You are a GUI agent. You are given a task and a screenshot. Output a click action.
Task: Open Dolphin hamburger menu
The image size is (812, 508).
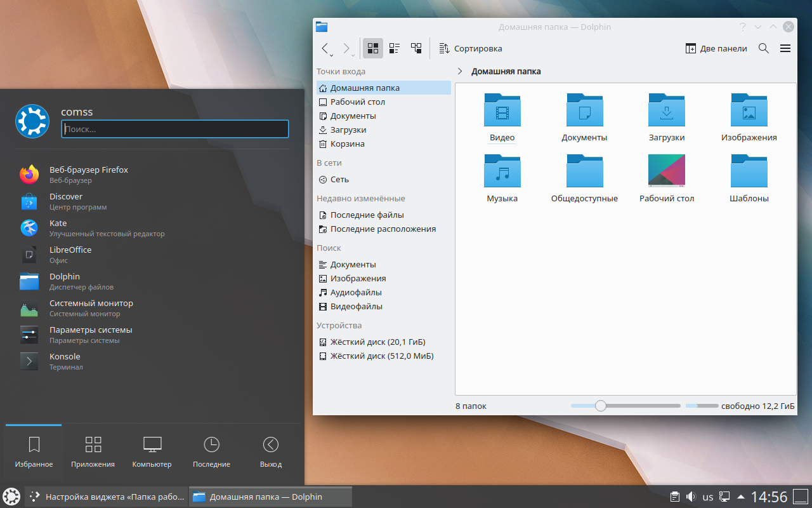[x=785, y=48]
